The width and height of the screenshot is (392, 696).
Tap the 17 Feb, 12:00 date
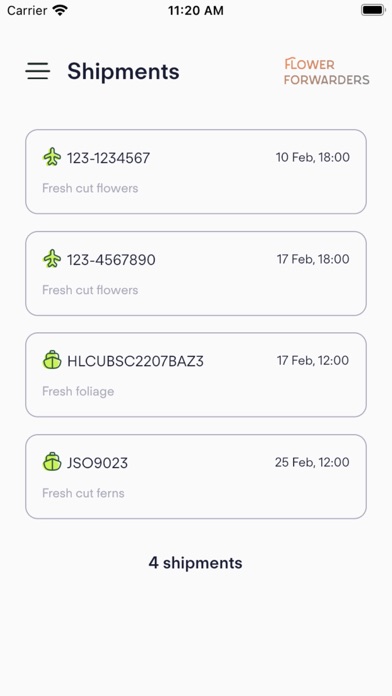click(313, 360)
